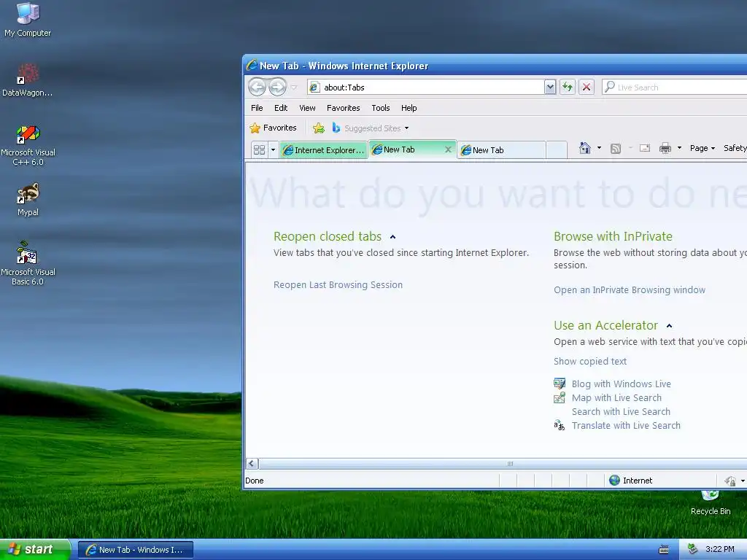Select the Microsoft Visual C++ 6.0 shortcut
The width and height of the screenshot is (747, 560).
(x=28, y=145)
